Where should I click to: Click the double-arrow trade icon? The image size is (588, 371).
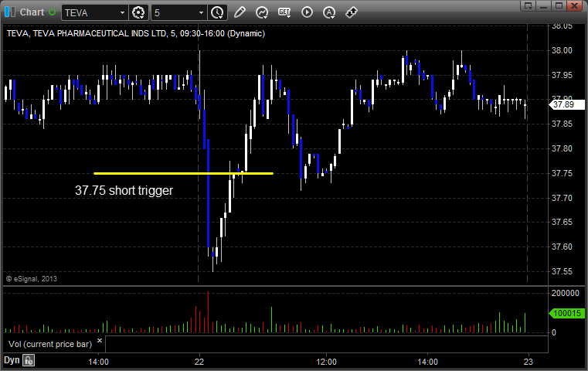coord(352,12)
